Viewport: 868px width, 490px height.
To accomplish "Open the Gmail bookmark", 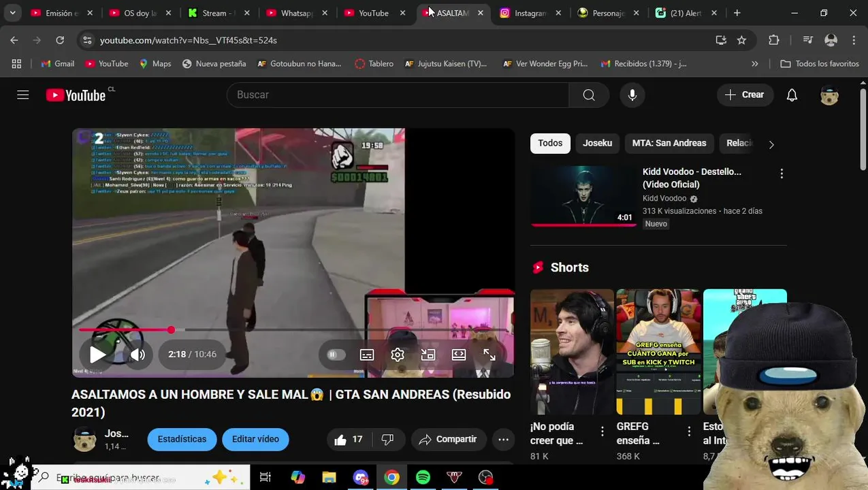I will coord(57,63).
